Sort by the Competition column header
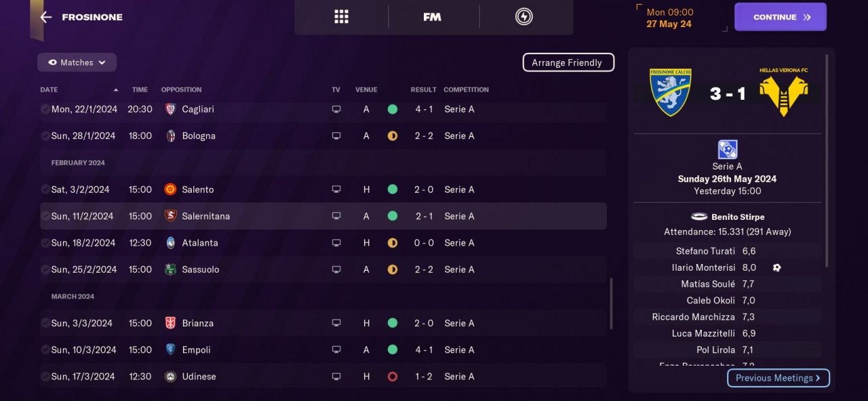Viewport: 868px width, 401px height. [x=466, y=90]
